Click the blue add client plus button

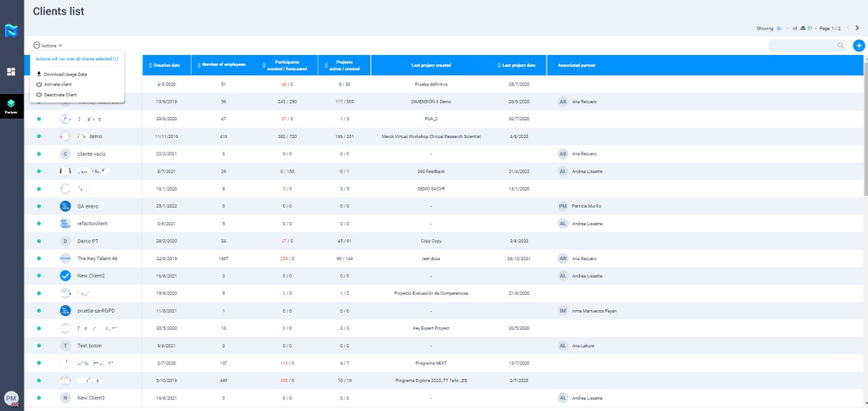[x=859, y=45]
